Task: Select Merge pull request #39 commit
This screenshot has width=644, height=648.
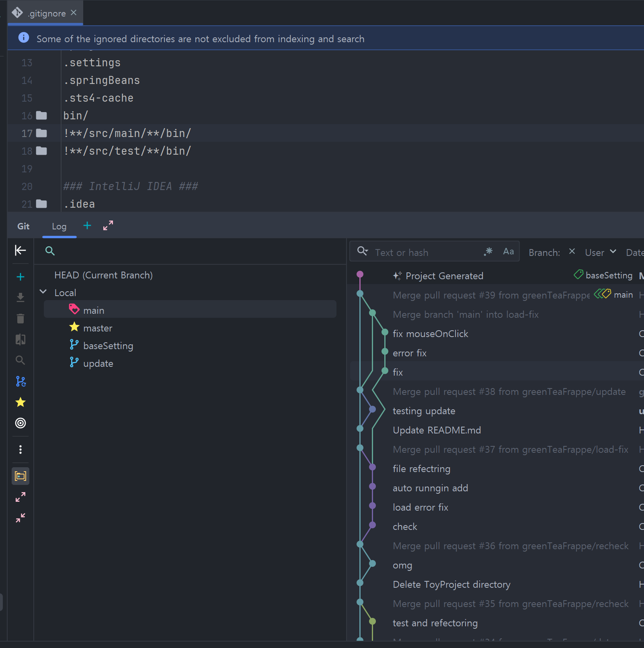Action: pos(491,295)
